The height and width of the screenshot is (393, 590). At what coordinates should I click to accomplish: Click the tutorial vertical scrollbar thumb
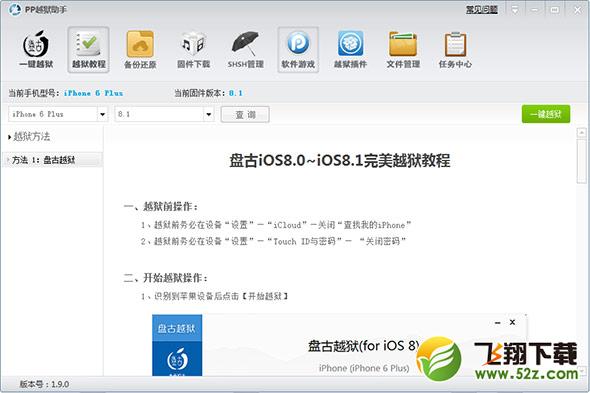coord(581,160)
